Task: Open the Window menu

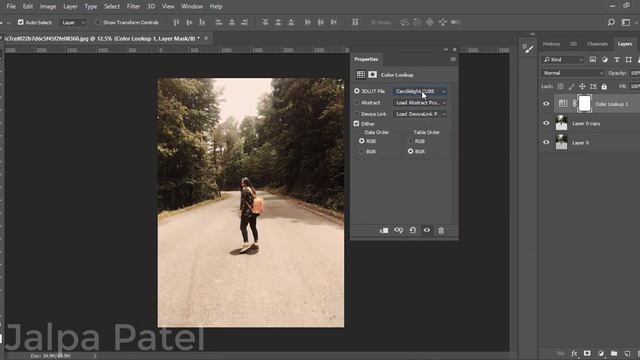Action: [192, 7]
